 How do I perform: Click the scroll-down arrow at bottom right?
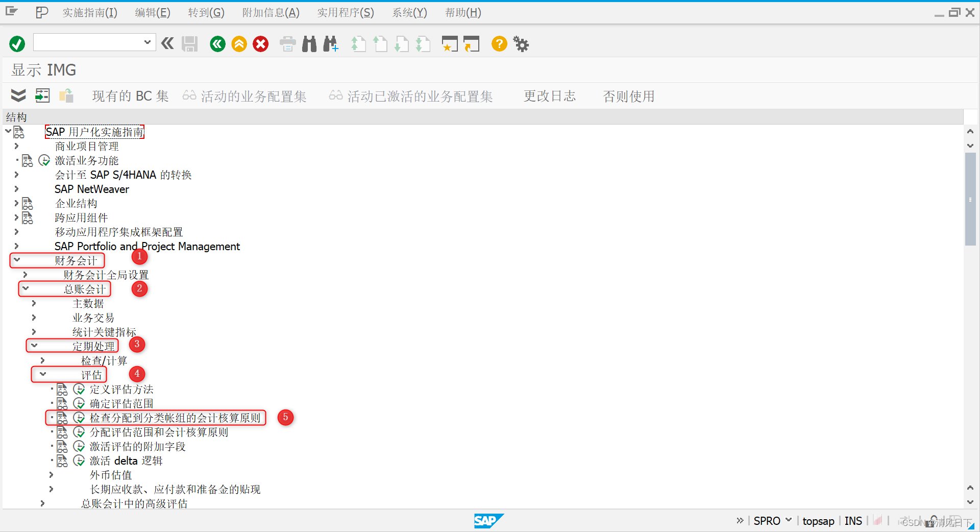point(970,502)
